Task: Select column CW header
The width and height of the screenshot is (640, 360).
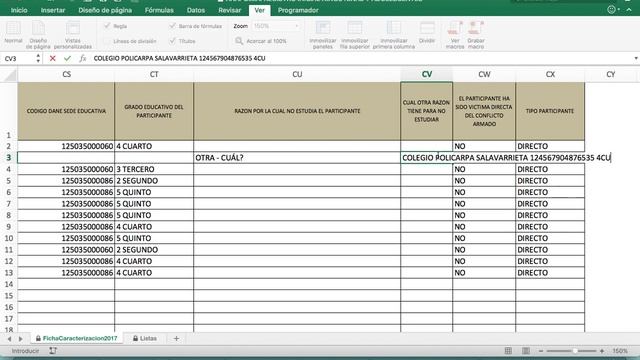Action: [484, 74]
